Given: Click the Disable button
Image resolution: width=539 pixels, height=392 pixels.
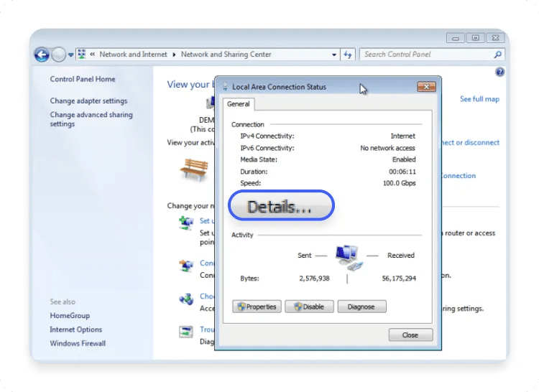Looking at the screenshot, I should 309,307.
